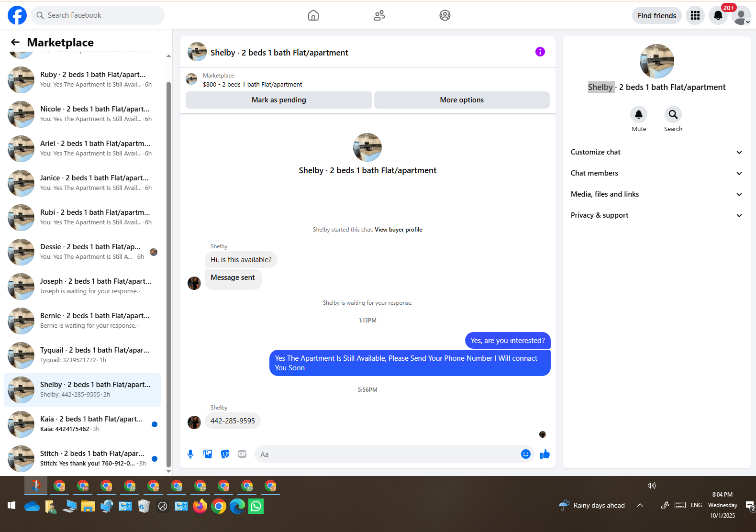This screenshot has height=532, width=756.
Task: Open Microsoft Edge from the taskbar
Action: tap(237, 506)
